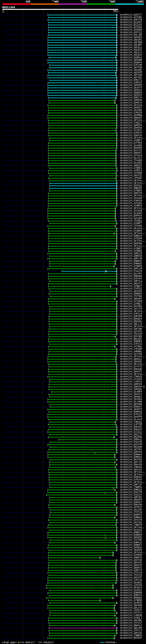Open hit UniRef100_Q9FSY8
This screenshot has width=146, height=644.
click(x=131, y=20)
